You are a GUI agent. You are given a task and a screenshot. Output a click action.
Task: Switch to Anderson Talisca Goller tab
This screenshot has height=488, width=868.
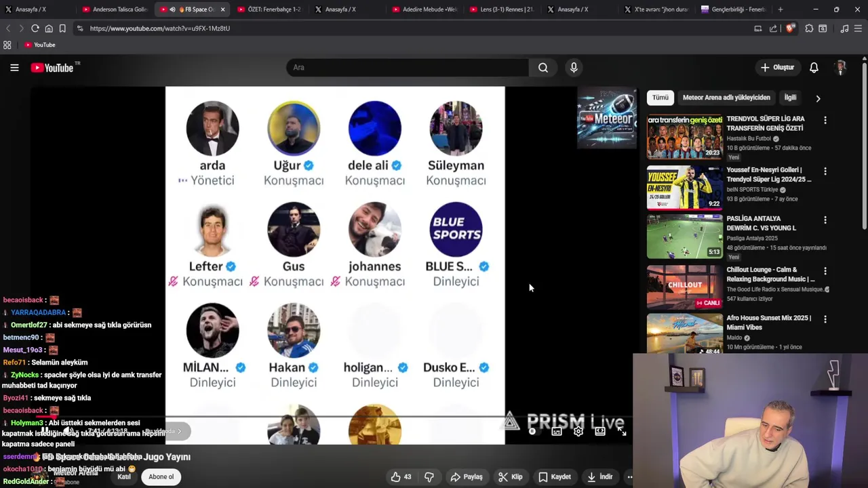coord(115,9)
